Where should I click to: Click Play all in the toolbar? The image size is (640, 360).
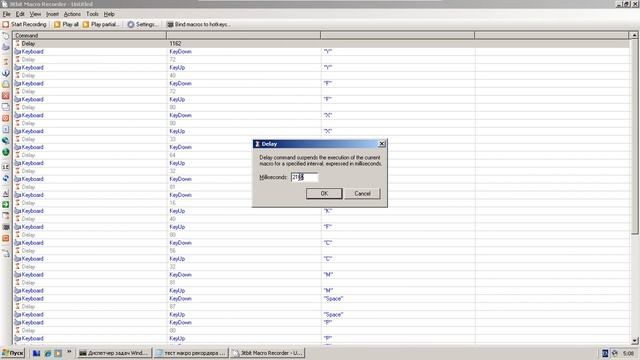pos(67,24)
